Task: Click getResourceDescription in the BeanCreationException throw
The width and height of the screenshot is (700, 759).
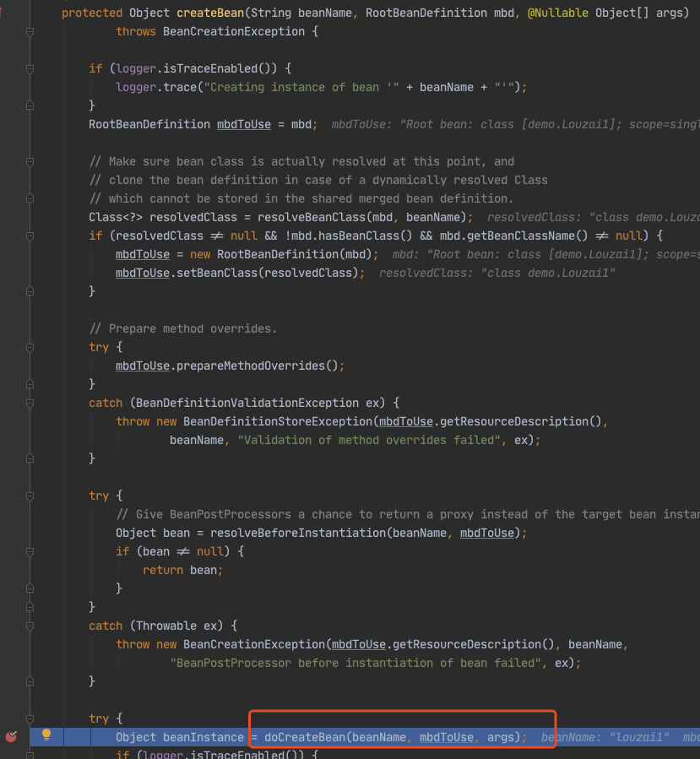Action: tap(467, 645)
